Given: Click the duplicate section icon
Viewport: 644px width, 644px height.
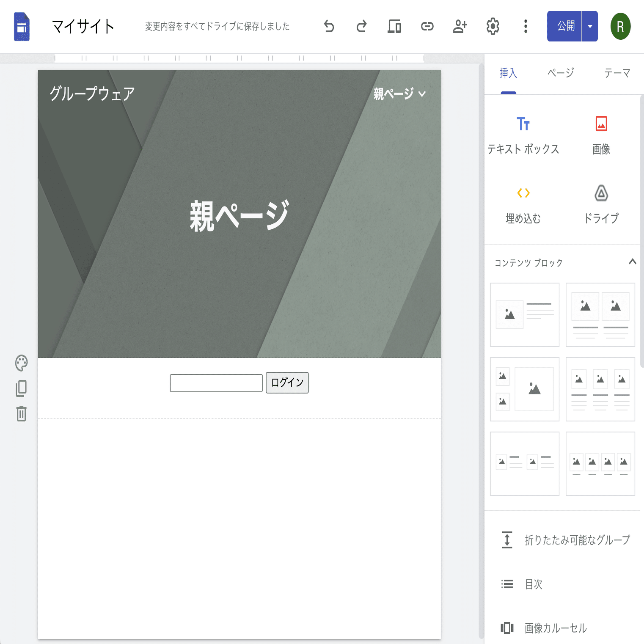Looking at the screenshot, I should click(21, 388).
